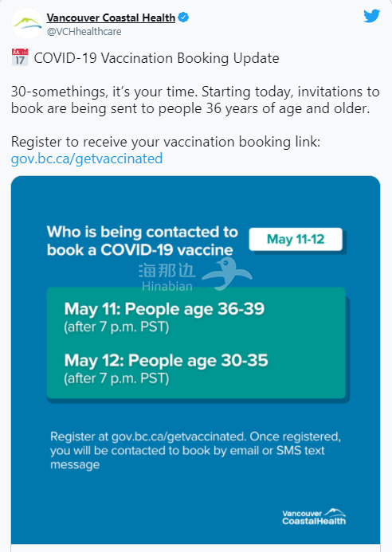Click the 'Register at gov.bc.ca/getvaccinated' footer text
The width and height of the screenshot is (392, 552).
tap(195, 450)
